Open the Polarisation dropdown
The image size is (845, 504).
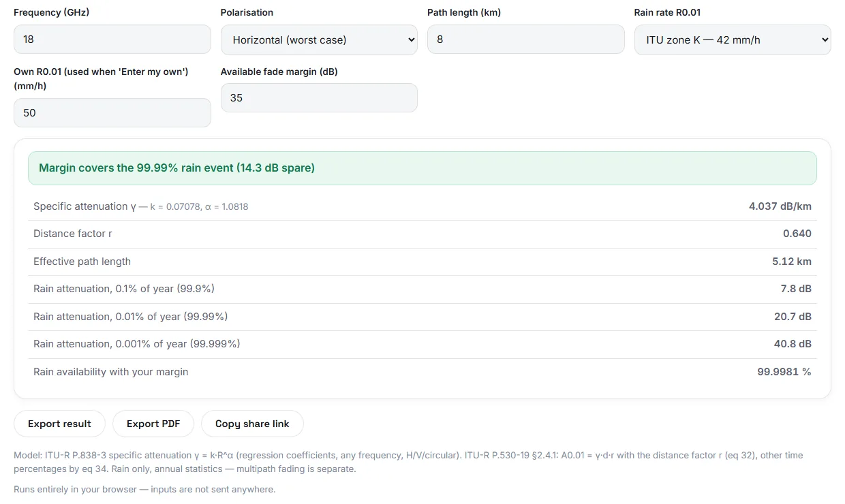pos(319,40)
